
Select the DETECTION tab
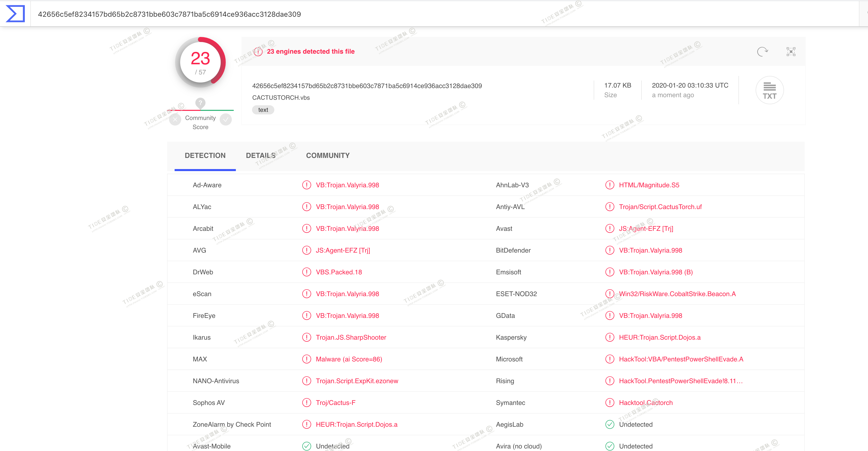[x=205, y=155]
